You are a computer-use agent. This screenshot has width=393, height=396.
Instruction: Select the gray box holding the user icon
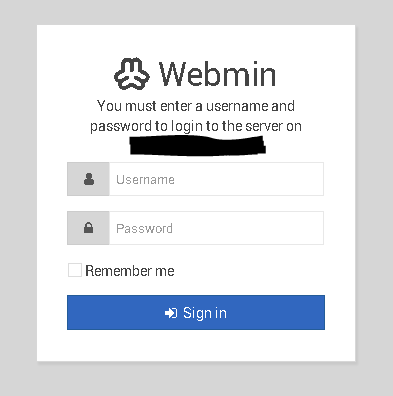pos(88,179)
